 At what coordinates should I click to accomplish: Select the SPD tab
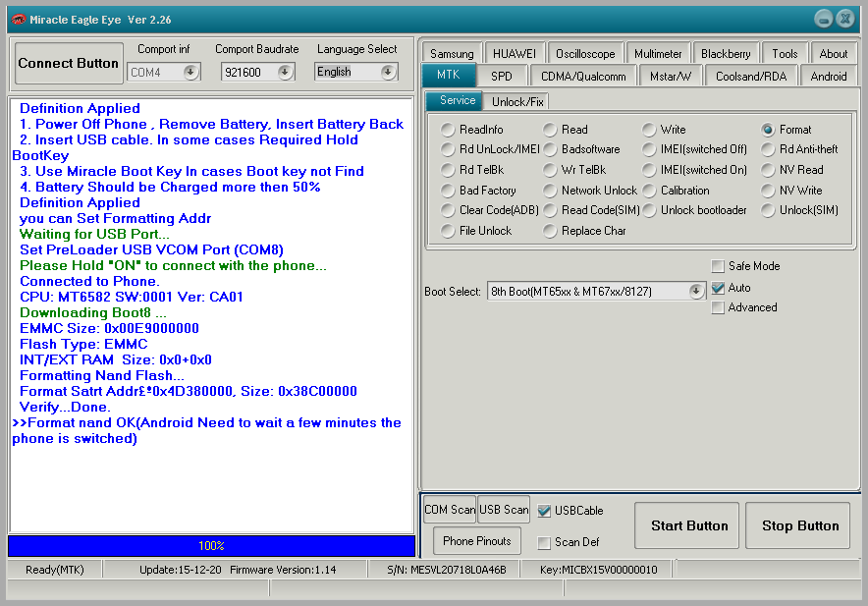[502, 76]
